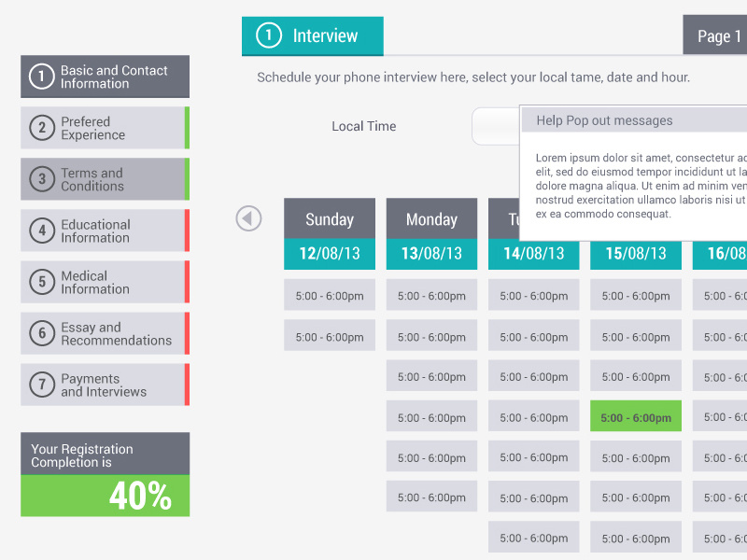The height and width of the screenshot is (560, 747).
Task: Click step 2 Preferred Experience circle icon
Action: pyautogui.click(x=41, y=128)
